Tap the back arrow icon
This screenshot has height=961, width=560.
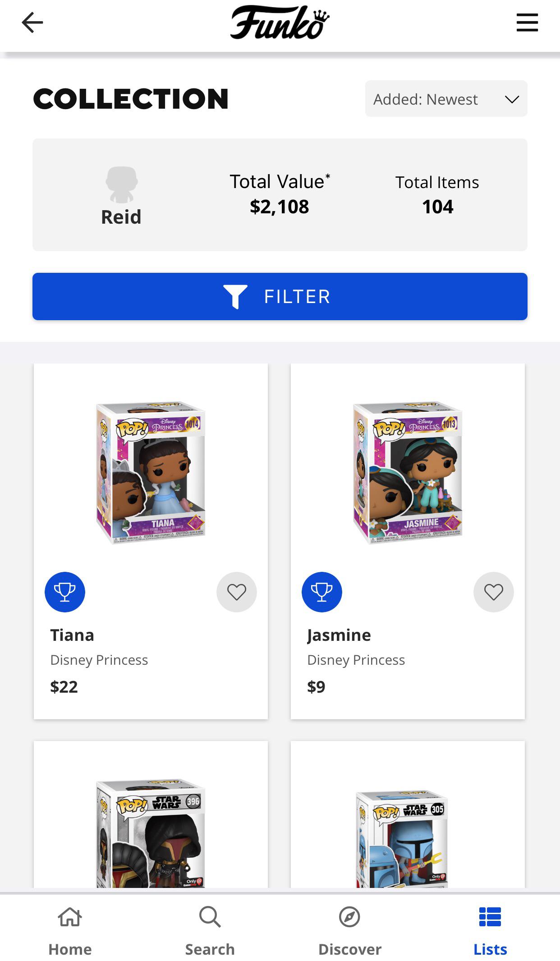32,23
